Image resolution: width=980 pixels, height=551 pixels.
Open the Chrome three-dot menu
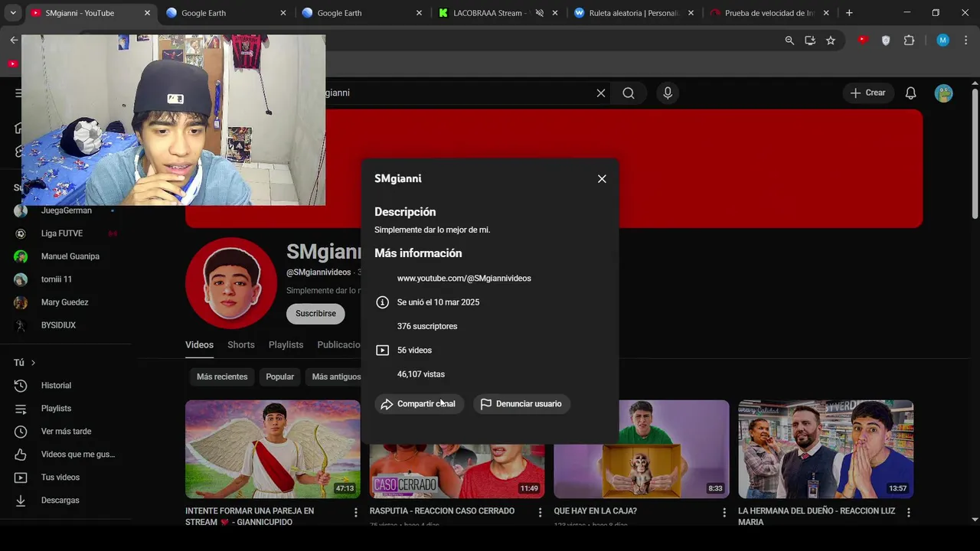pyautogui.click(x=965, y=41)
